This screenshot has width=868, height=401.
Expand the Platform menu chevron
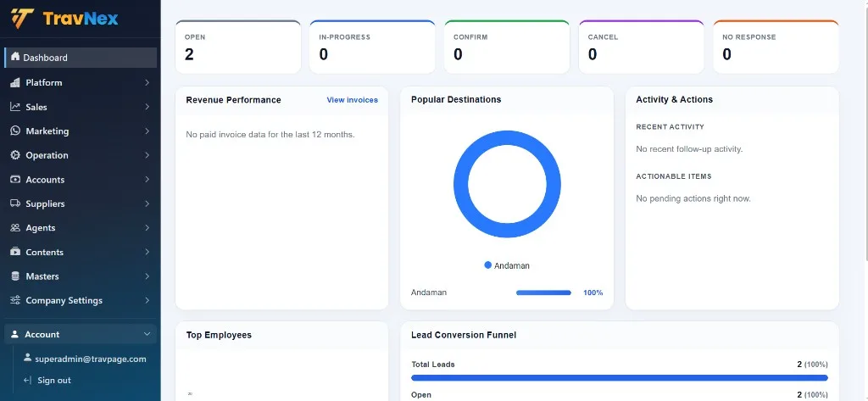[x=147, y=82]
